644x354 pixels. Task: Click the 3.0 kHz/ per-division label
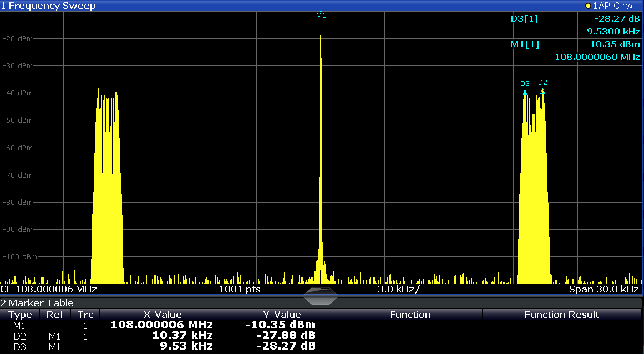pos(398,290)
